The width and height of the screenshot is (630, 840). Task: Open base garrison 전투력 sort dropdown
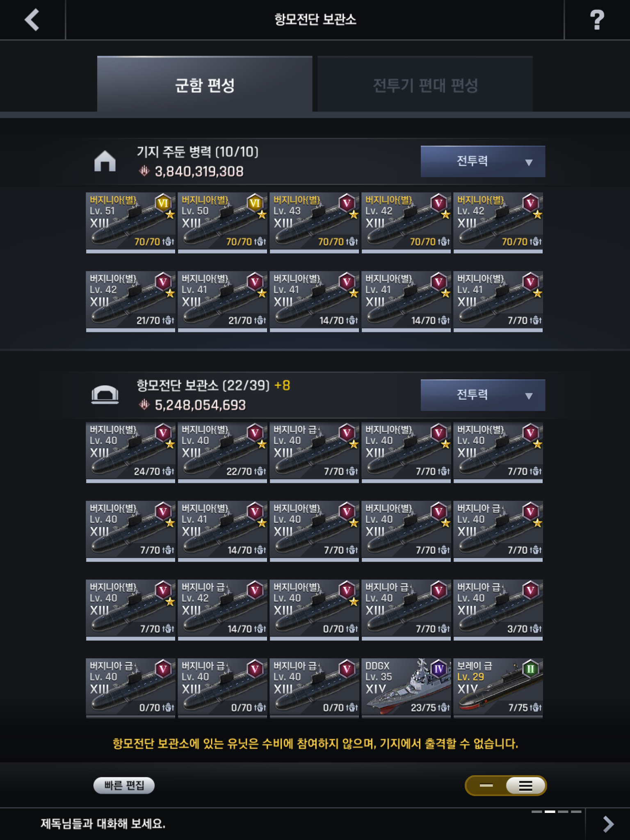(x=483, y=161)
